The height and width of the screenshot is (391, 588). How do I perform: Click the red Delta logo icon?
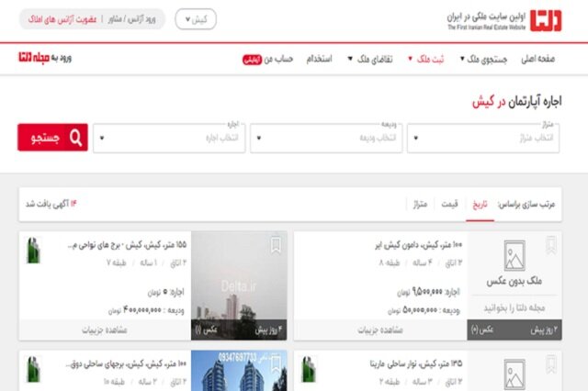[546, 20]
